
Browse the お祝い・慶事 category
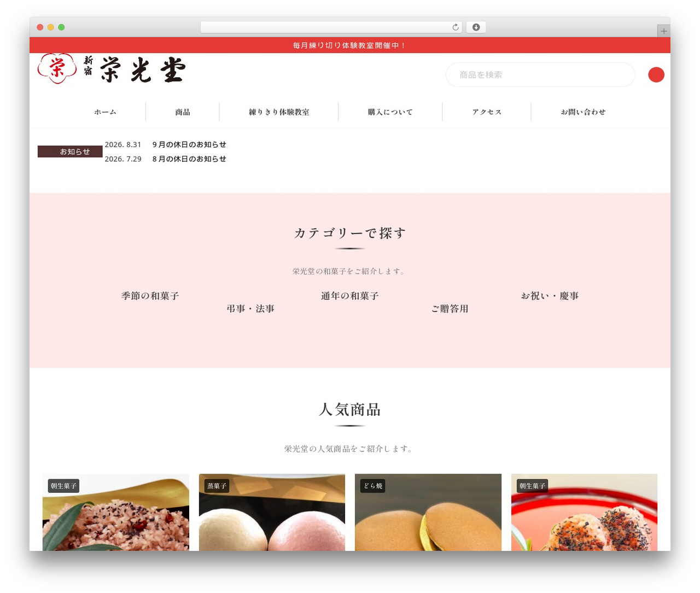point(550,296)
